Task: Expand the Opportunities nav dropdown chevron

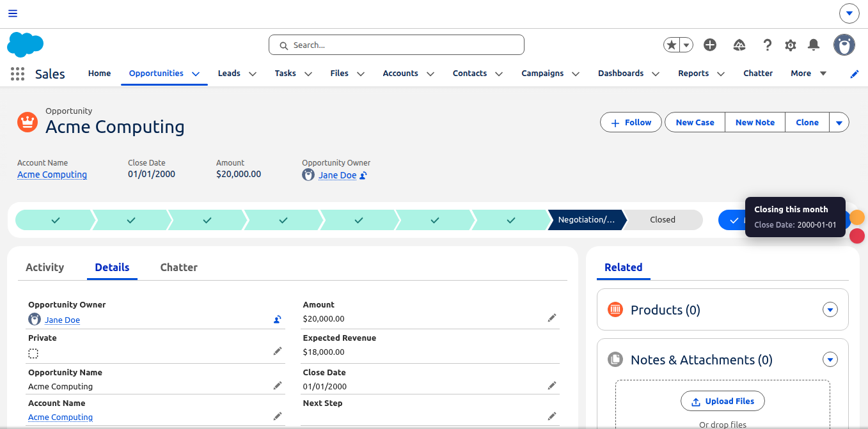Action: (196, 73)
